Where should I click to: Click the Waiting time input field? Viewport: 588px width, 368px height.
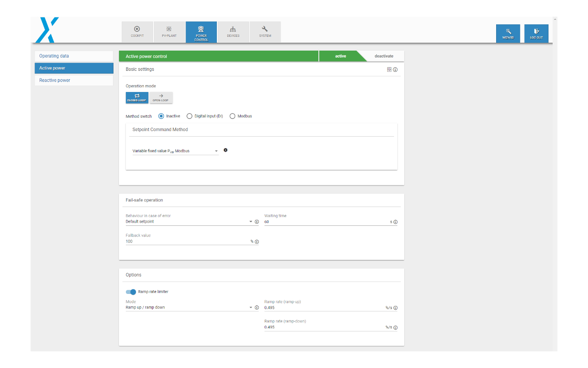326,222
